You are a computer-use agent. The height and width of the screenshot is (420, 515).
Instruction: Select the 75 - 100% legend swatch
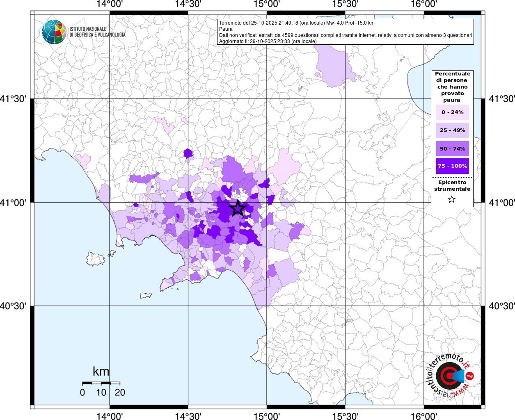tap(452, 166)
